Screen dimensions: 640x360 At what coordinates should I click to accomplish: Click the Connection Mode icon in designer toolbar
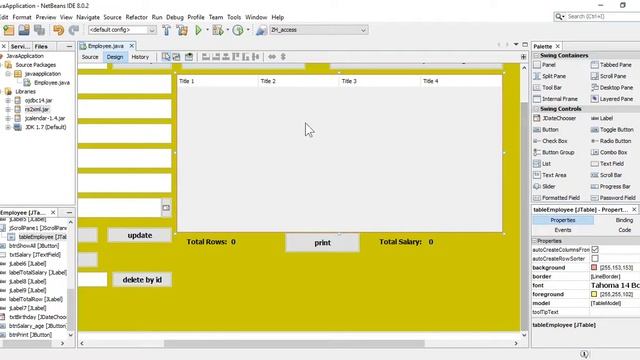(176, 57)
